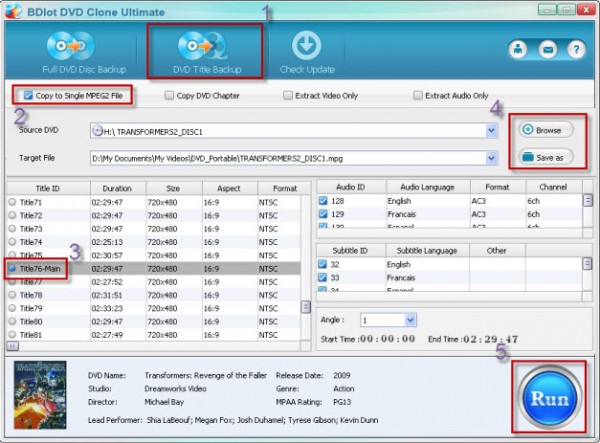Sort by the Duration column header
Viewport: 600px width, 443px height.
[x=117, y=188]
